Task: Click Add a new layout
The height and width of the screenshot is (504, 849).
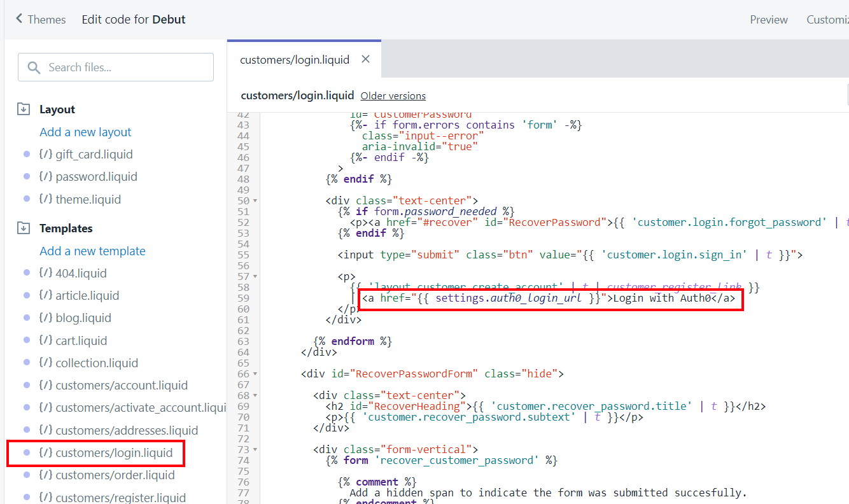Action: (x=85, y=132)
